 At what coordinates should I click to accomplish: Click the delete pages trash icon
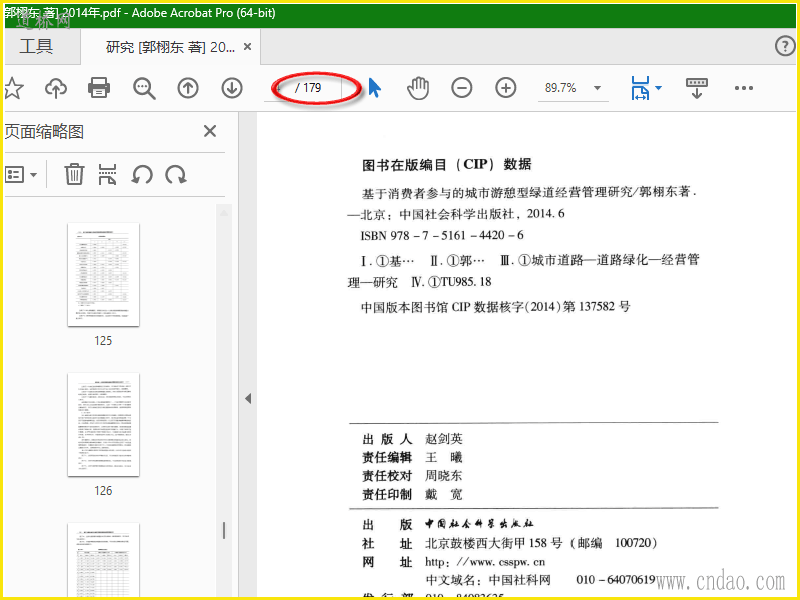tap(74, 174)
